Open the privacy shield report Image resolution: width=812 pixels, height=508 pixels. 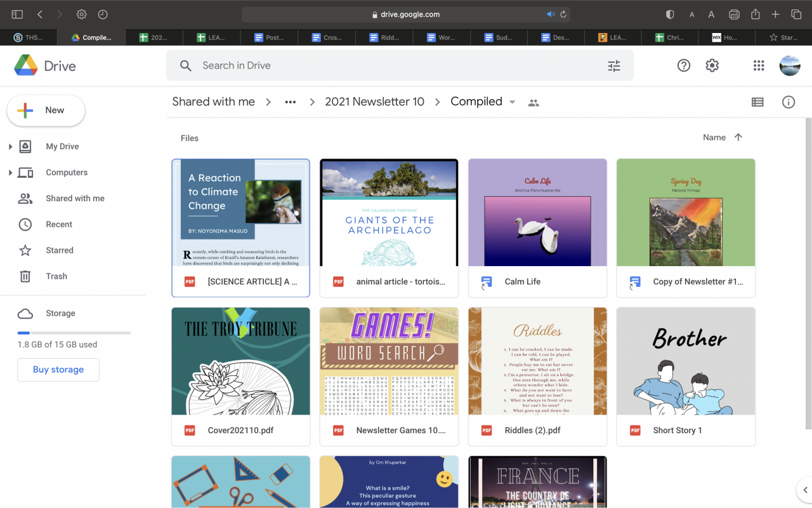pyautogui.click(x=670, y=14)
